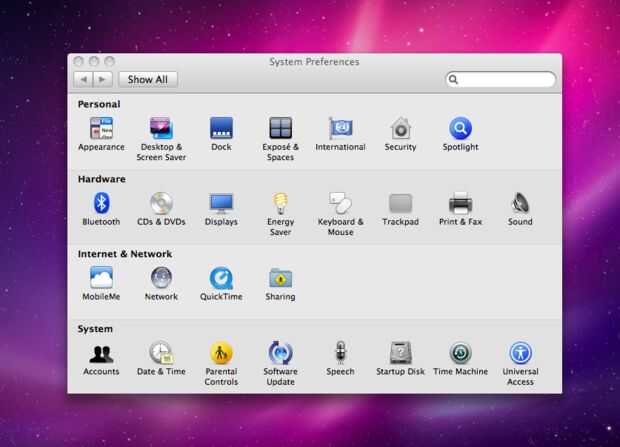Go forward using the right arrow button
The image size is (620, 447).
(103, 80)
